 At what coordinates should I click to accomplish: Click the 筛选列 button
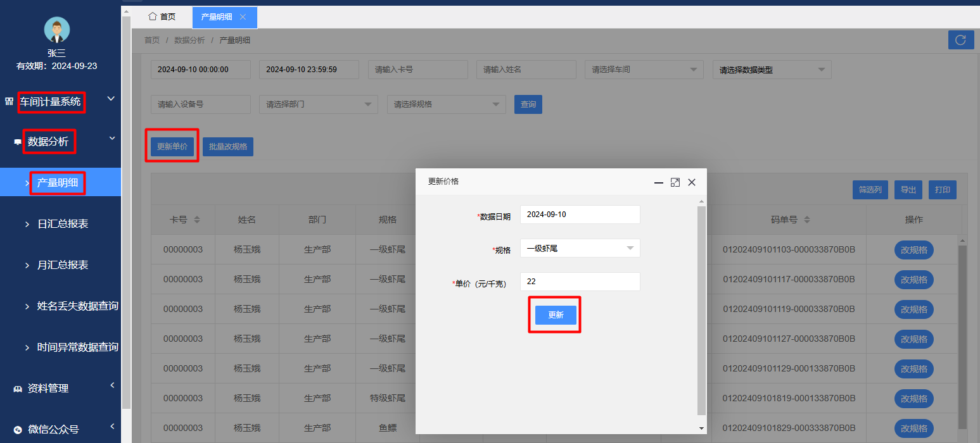coord(870,189)
